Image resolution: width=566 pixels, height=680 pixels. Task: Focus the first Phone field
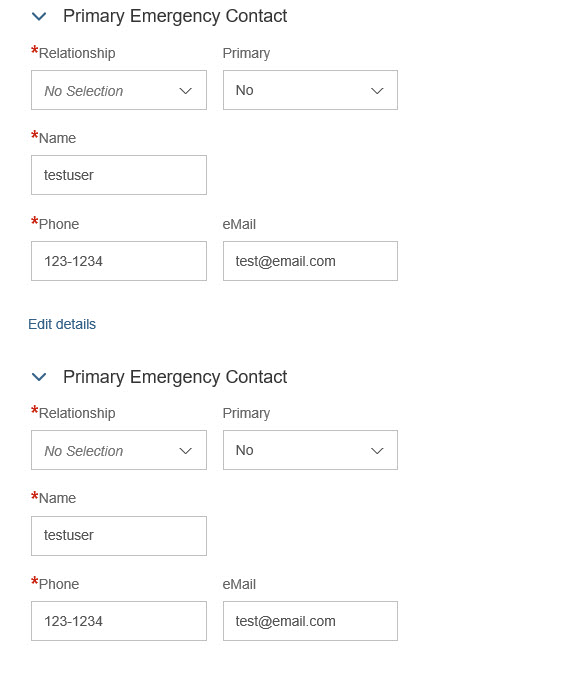coord(119,261)
